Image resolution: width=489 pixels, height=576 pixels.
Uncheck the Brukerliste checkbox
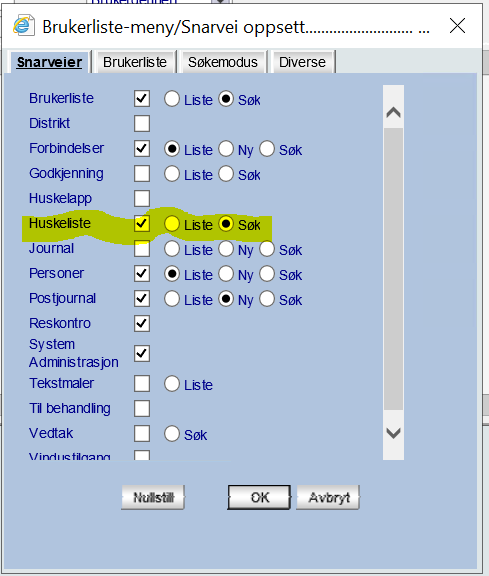pos(142,99)
